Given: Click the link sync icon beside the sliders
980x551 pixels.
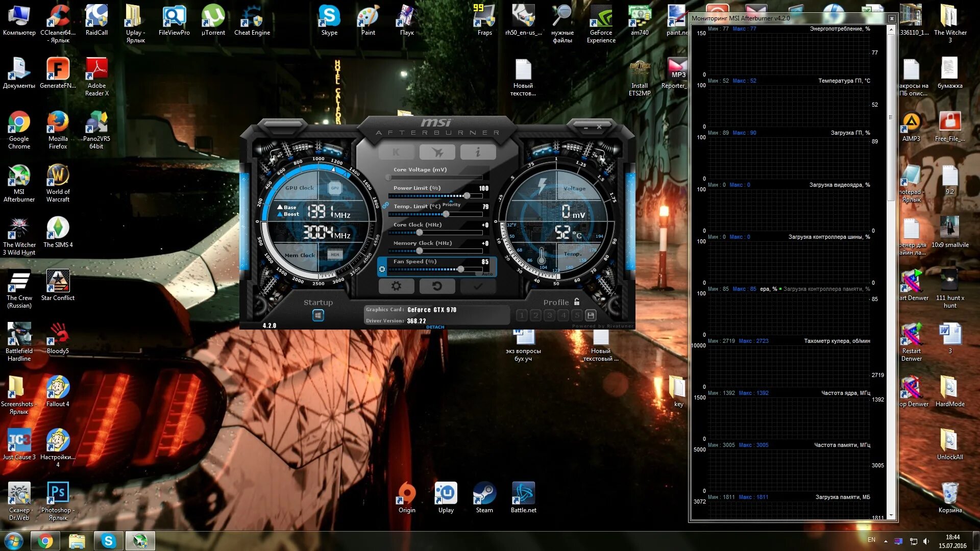Looking at the screenshot, I should click(x=385, y=206).
